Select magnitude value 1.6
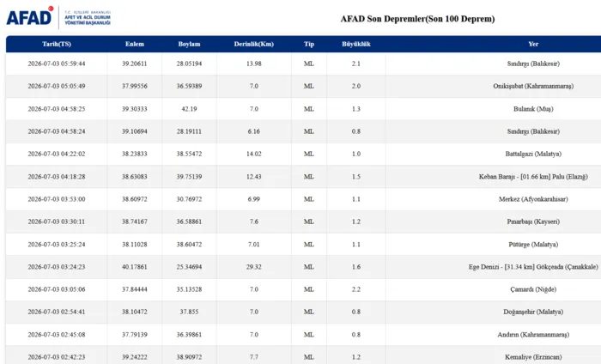Image resolution: width=601 pixels, height=364 pixels. [356, 267]
